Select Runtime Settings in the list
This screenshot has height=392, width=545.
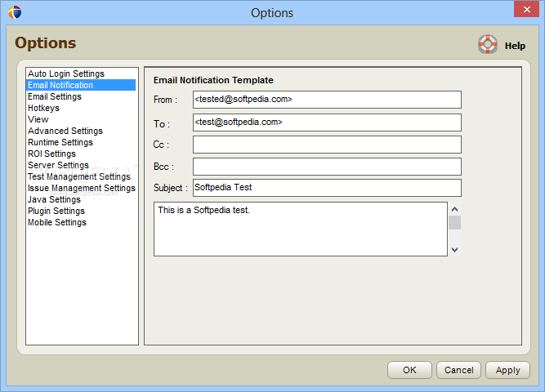tap(81, 142)
